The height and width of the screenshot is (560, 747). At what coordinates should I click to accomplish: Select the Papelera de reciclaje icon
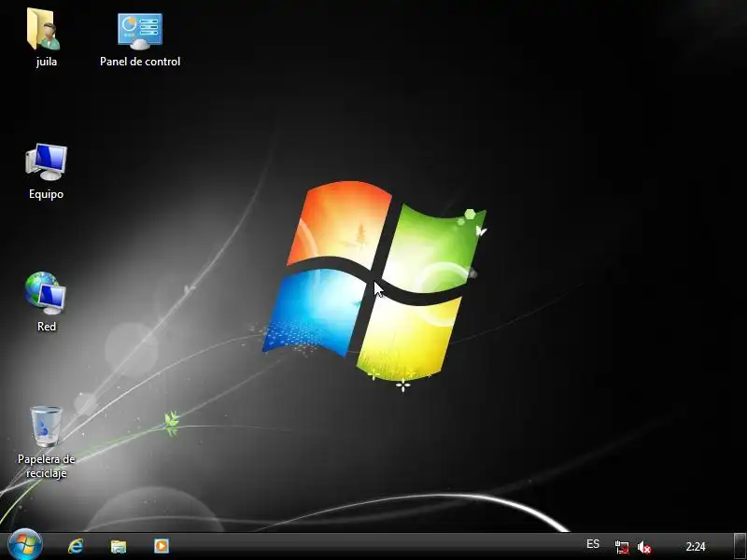pyautogui.click(x=46, y=426)
